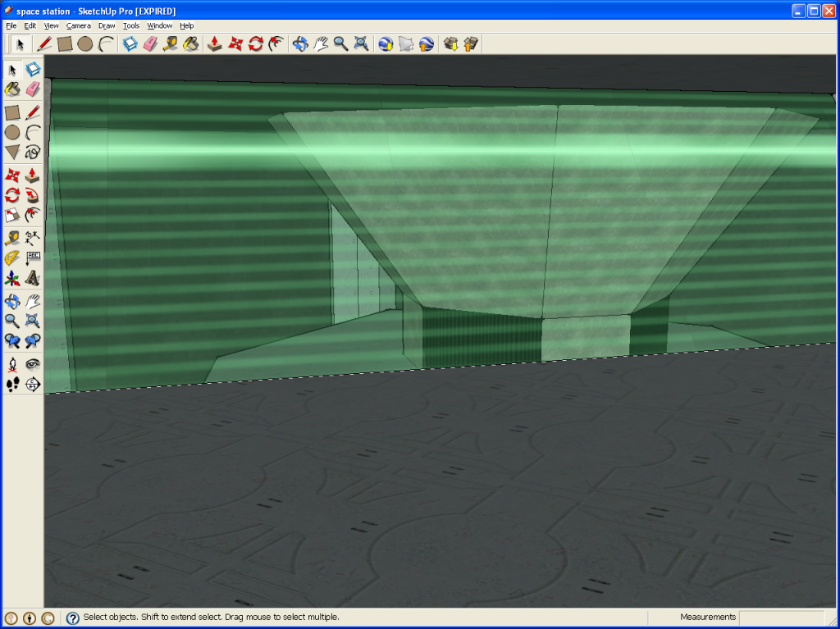This screenshot has width=840, height=629.
Task: Click Zoom Extents in top toolbar
Action: [362, 44]
